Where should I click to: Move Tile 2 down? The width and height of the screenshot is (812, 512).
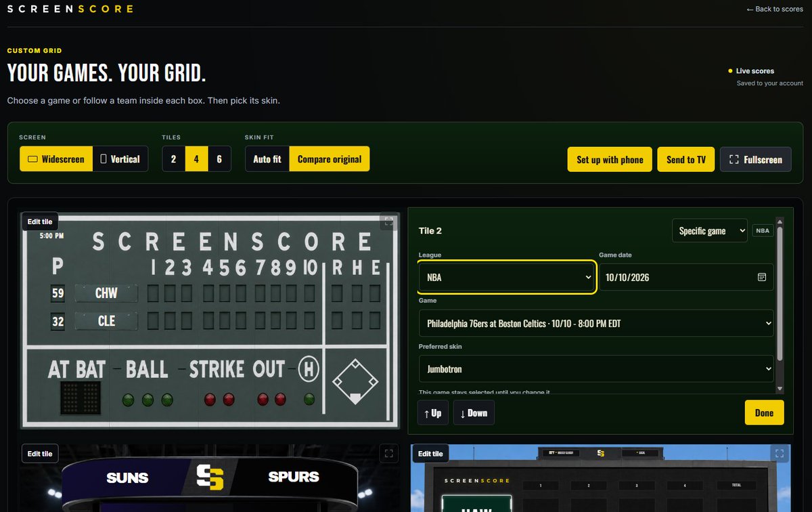pyautogui.click(x=474, y=412)
